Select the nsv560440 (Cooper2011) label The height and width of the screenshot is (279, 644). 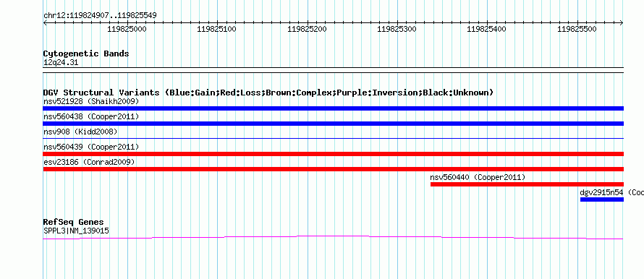point(478,177)
